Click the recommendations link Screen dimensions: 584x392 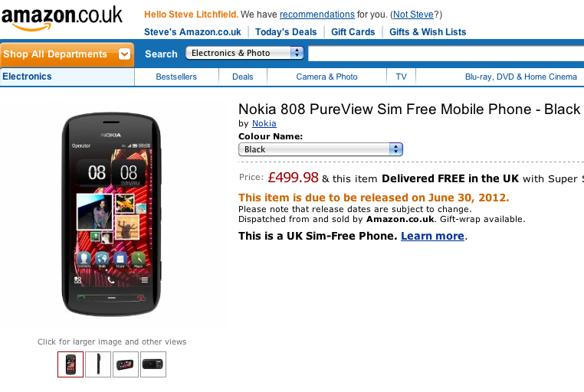(x=317, y=15)
